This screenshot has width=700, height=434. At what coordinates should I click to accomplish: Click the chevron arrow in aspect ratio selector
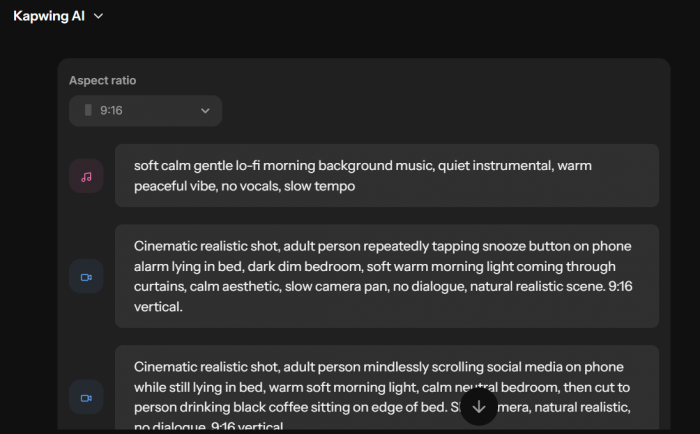click(205, 111)
